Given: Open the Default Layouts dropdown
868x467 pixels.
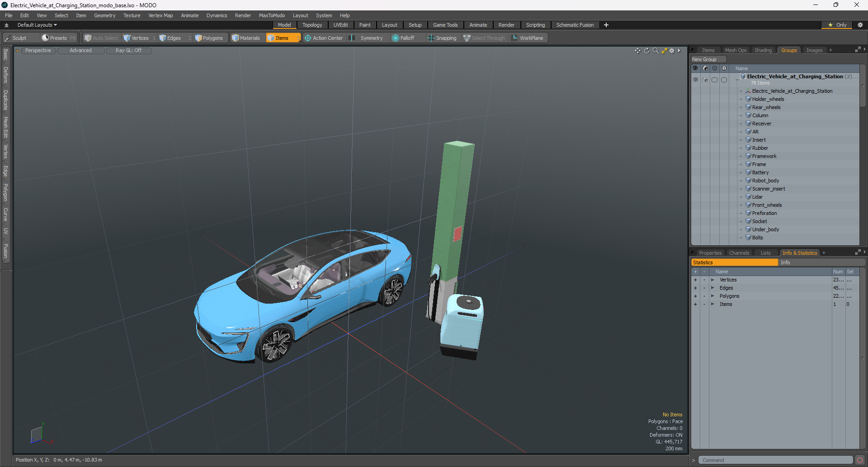Looking at the screenshot, I should [37, 25].
